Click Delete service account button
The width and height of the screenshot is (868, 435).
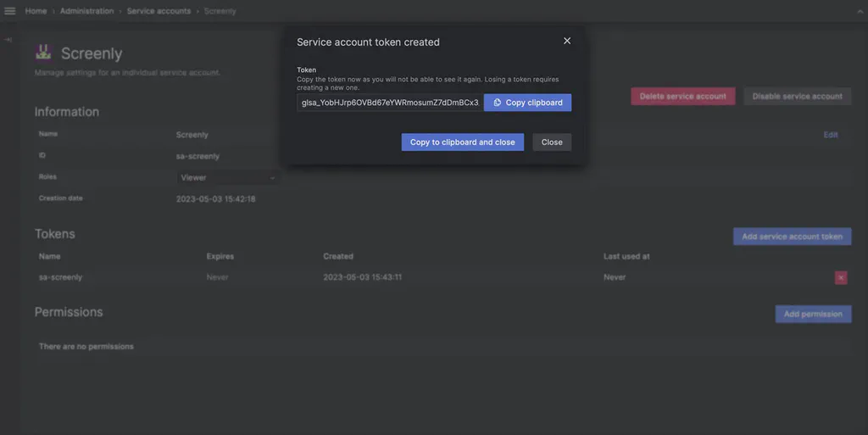[683, 97]
